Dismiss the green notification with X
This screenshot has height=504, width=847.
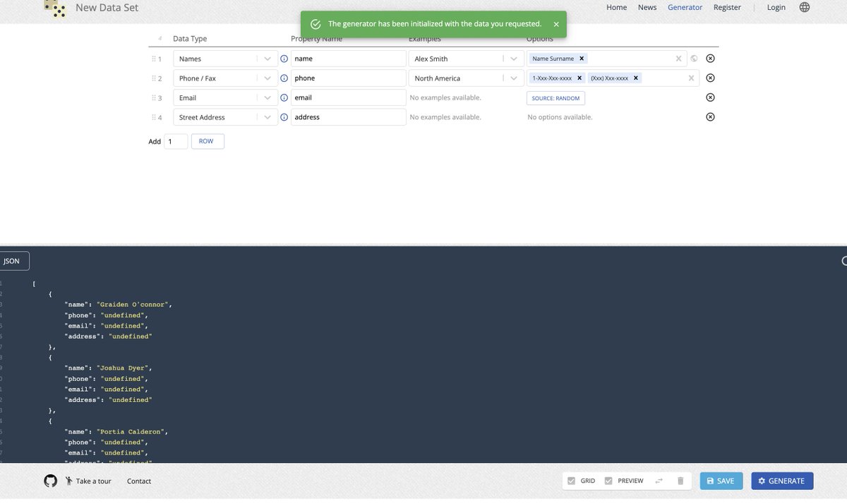coord(556,24)
